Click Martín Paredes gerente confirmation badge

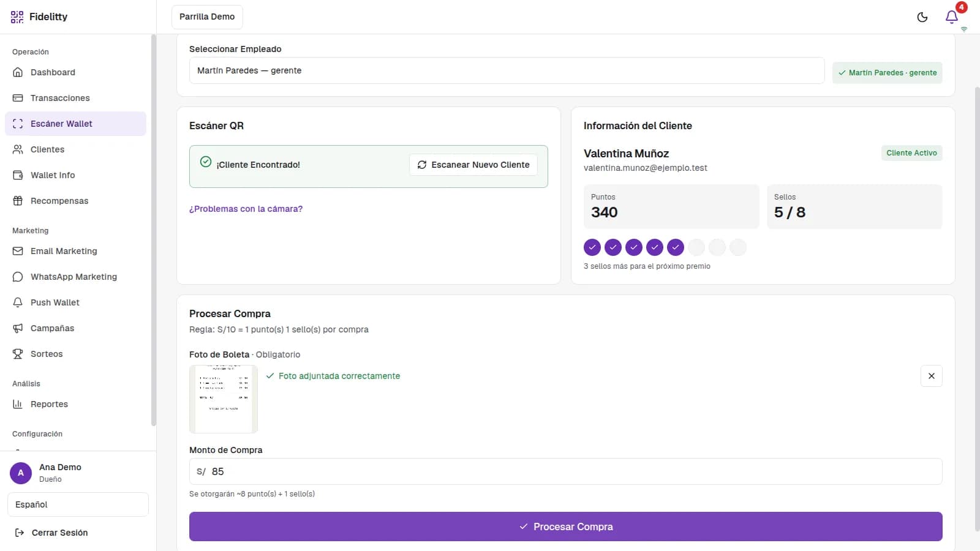[887, 72]
